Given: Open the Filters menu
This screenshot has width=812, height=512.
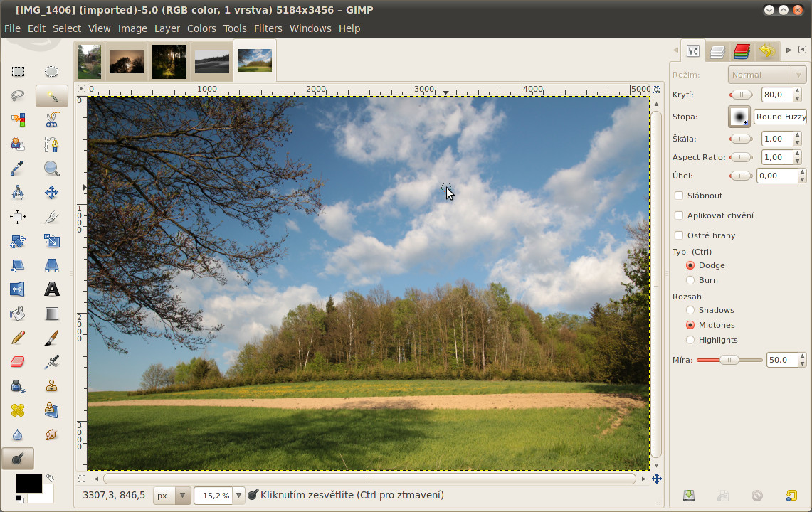Looking at the screenshot, I should point(268,28).
